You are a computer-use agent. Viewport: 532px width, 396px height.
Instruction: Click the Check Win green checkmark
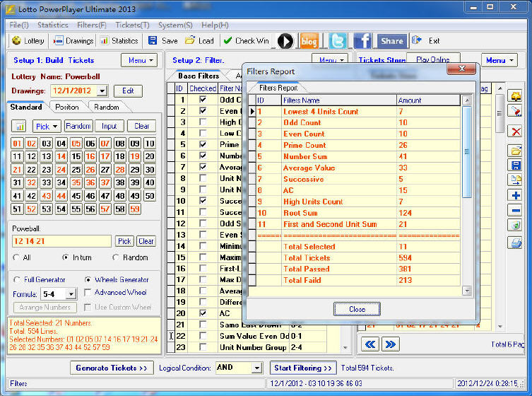pyautogui.click(x=227, y=41)
